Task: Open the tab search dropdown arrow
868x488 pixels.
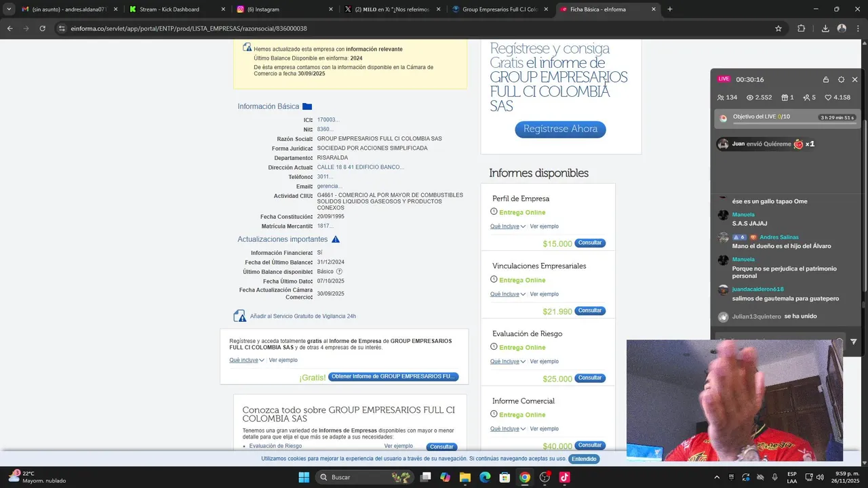Action: [8, 9]
